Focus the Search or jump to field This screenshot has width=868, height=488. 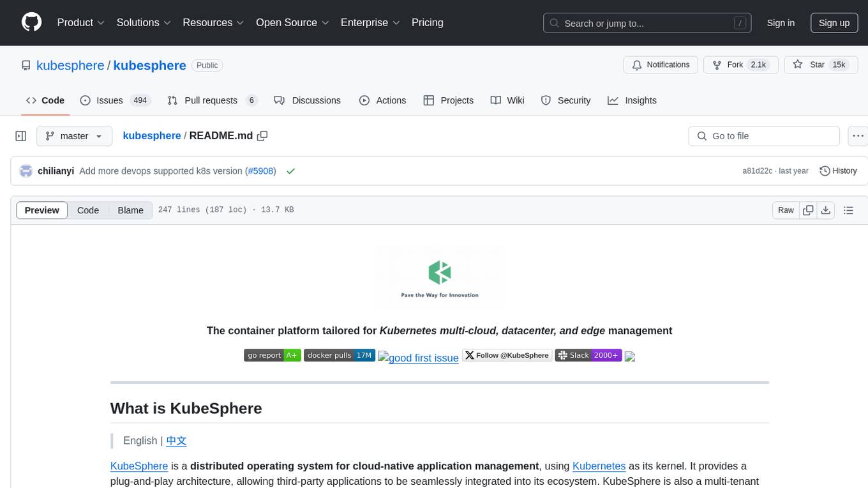click(x=647, y=23)
